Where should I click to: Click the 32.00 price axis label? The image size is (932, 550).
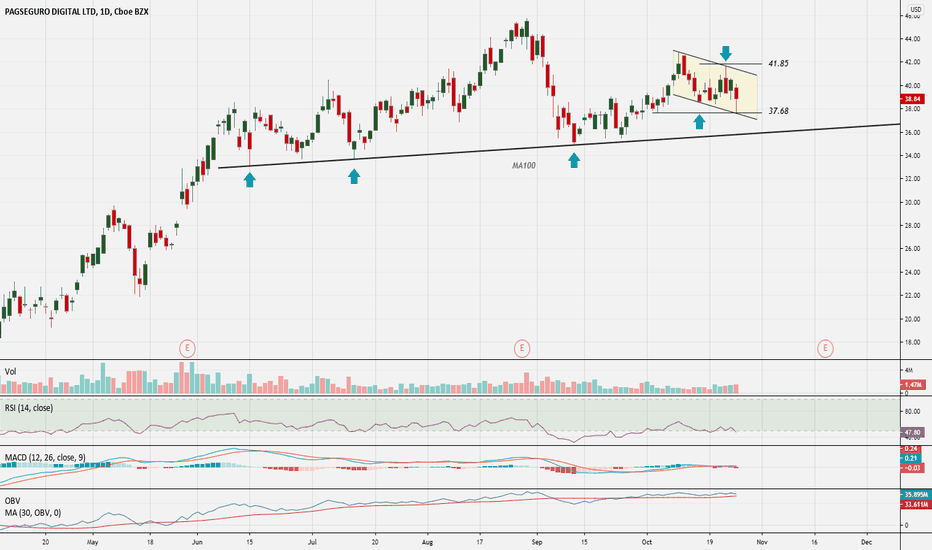click(912, 179)
